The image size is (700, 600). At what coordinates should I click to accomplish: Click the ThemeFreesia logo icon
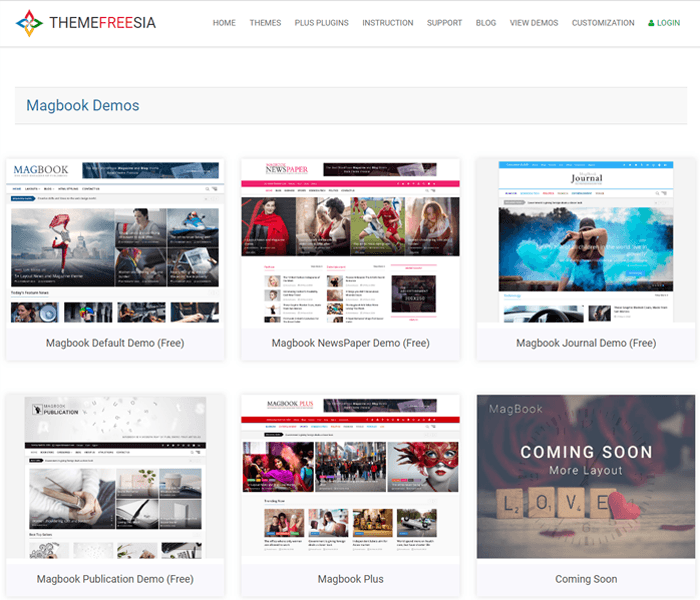(29, 23)
